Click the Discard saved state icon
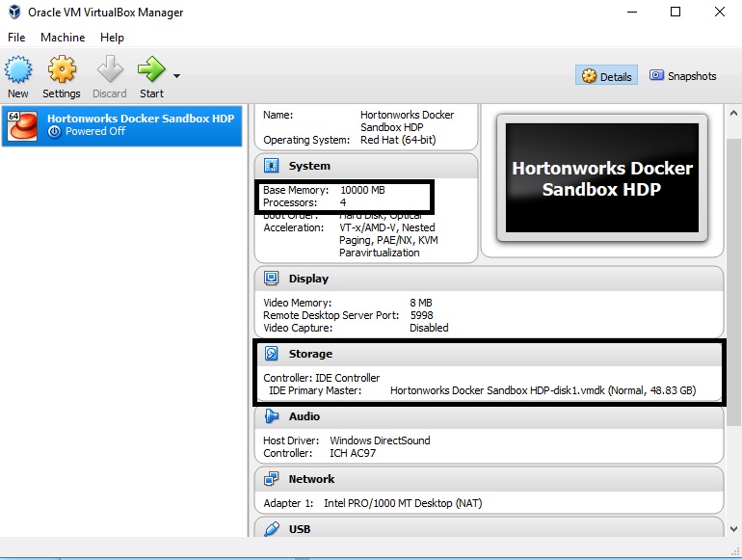 click(x=109, y=69)
